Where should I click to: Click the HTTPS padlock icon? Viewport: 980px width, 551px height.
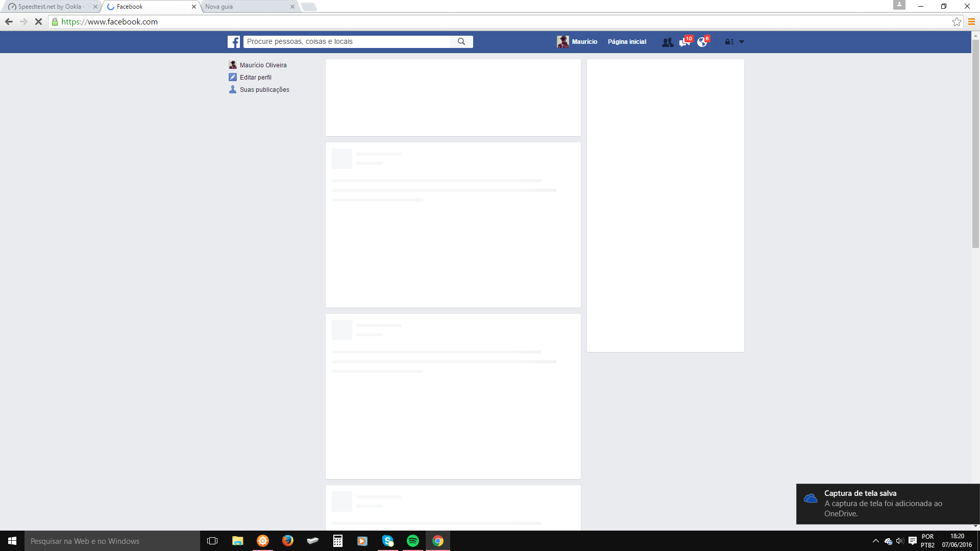click(55, 22)
